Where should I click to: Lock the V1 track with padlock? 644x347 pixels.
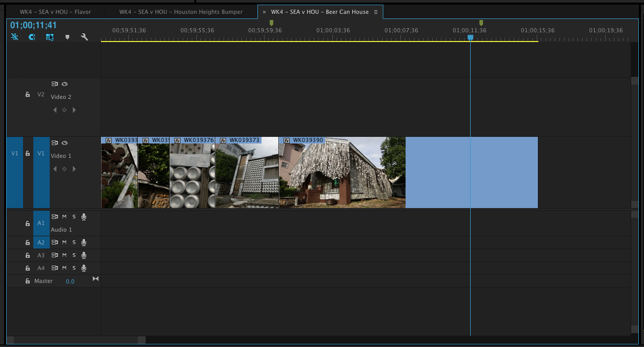[x=28, y=153]
